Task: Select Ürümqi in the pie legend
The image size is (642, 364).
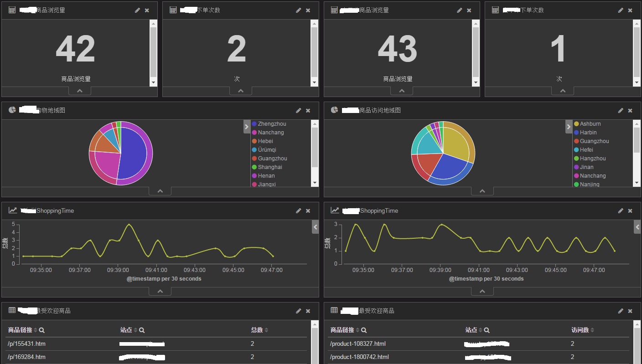Action: pyautogui.click(x=264, y=150)
